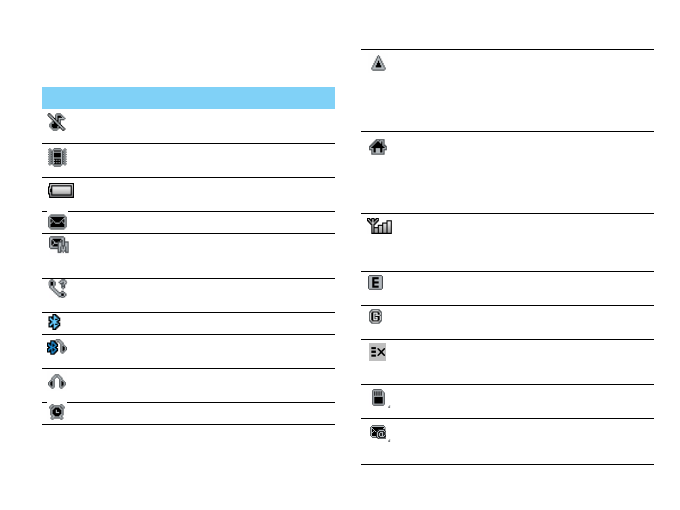Click the signal strength bars icon

coord(380,227)
